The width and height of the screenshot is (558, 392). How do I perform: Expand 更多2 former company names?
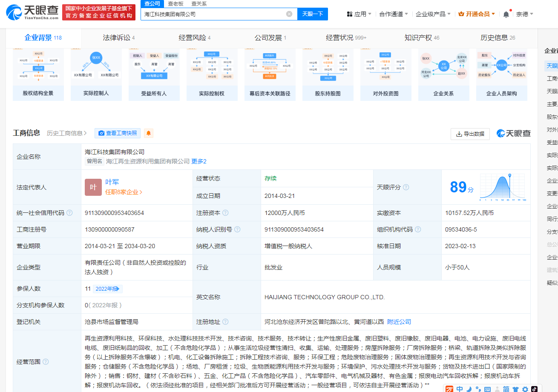199,161
